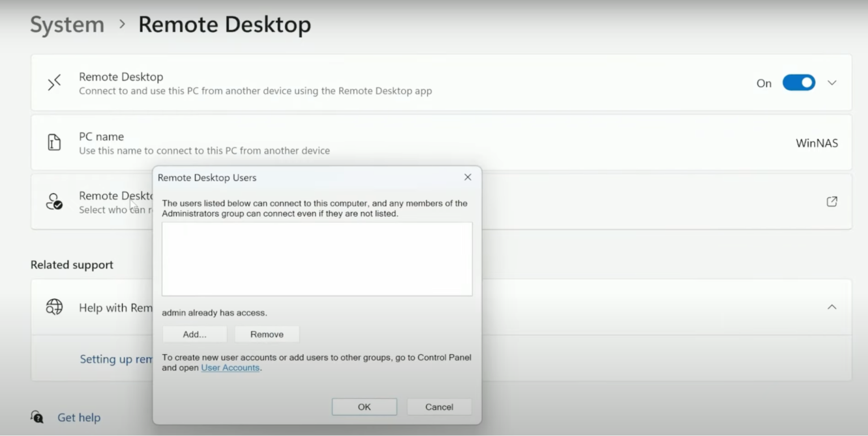The height and width of the screenshot is (436, 868).
Task: Click inside the empty users list box
Action: [316, 259]
